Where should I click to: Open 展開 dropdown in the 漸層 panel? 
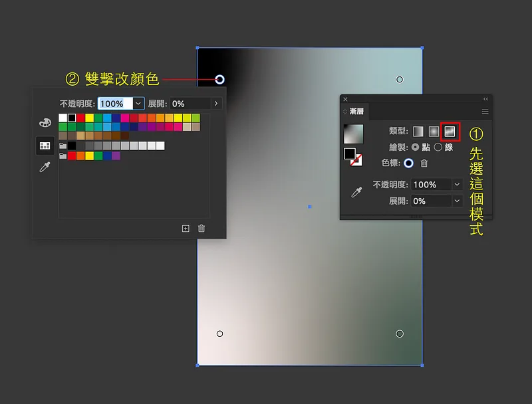pyautogui.click(x=457, y=201)
